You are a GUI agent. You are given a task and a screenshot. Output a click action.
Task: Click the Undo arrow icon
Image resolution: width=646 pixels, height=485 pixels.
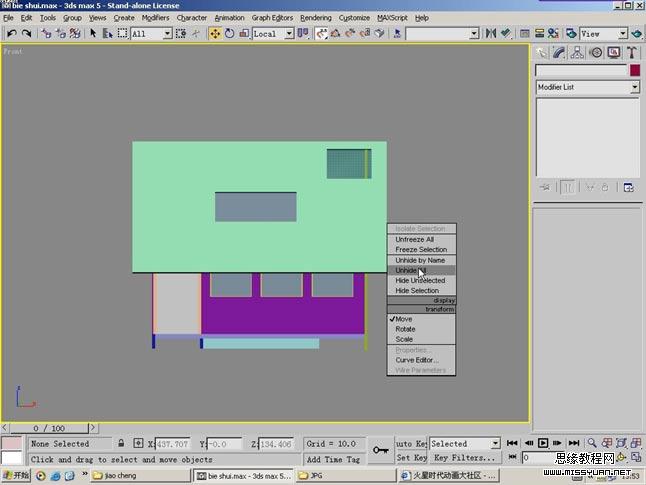12,33
